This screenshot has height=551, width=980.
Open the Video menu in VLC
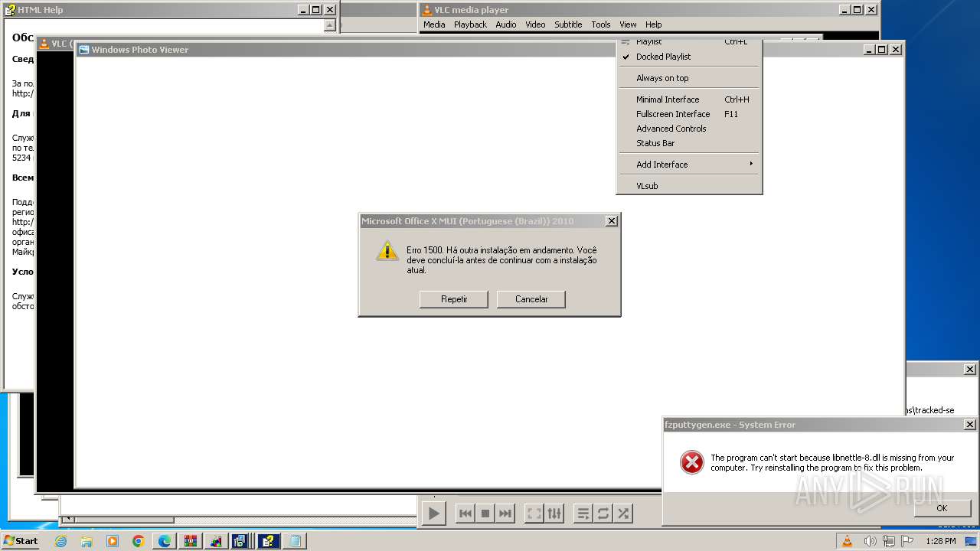click(x=535, y=24)
